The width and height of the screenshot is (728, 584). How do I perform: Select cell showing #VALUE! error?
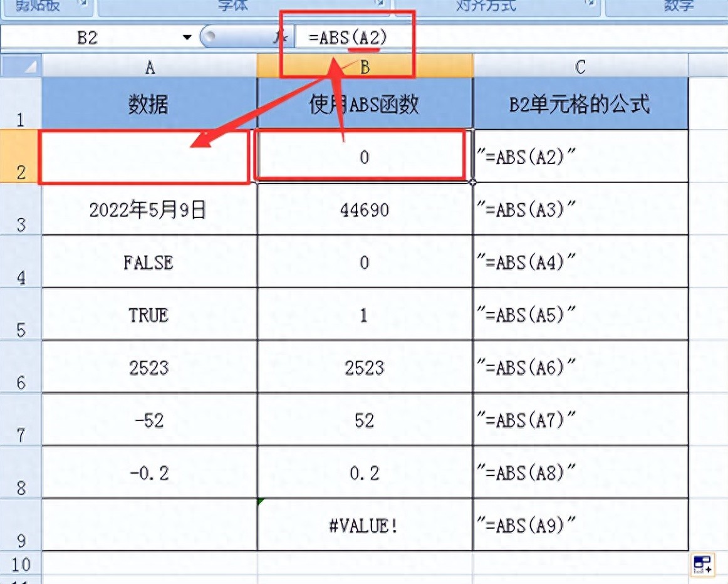click(x=365, y=524)
